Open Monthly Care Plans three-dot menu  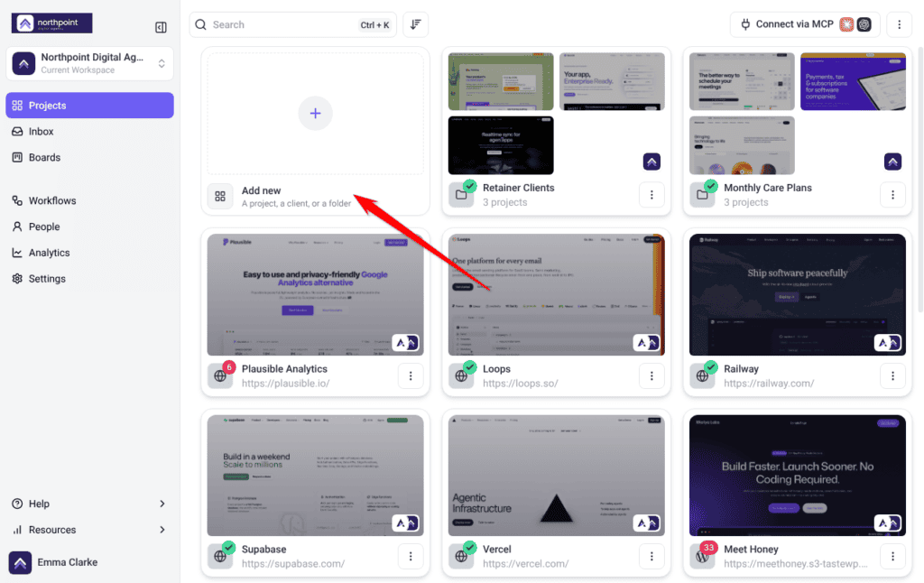(892, 195)
